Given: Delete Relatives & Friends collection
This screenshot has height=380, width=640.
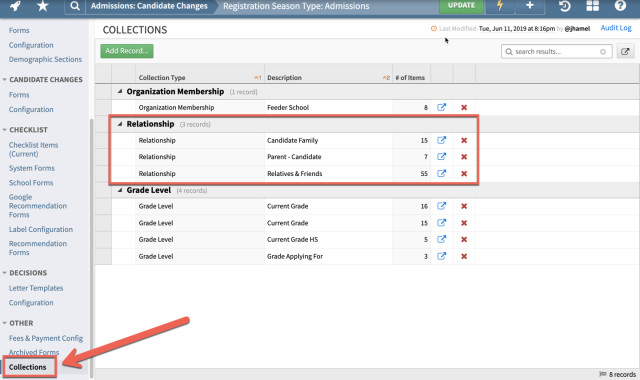Looking at the screenshot, I should click(x=464, y=173).
